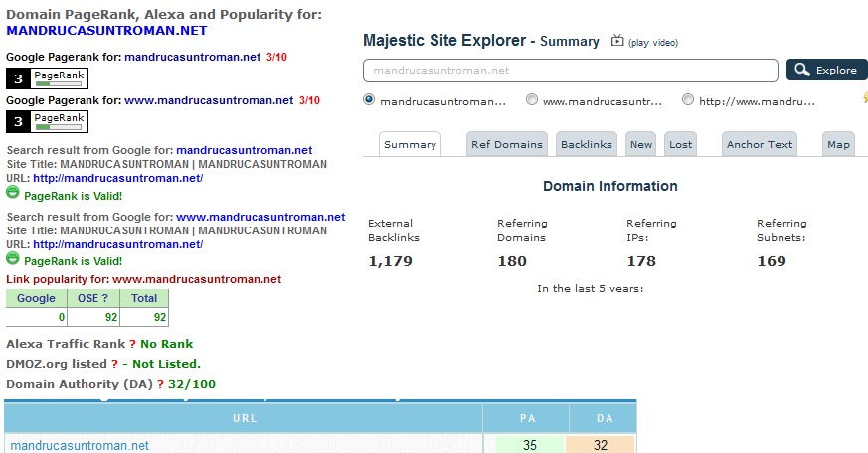868x453 pixels.
Task: Click the PA column header
Action: [x=528, y=418]
